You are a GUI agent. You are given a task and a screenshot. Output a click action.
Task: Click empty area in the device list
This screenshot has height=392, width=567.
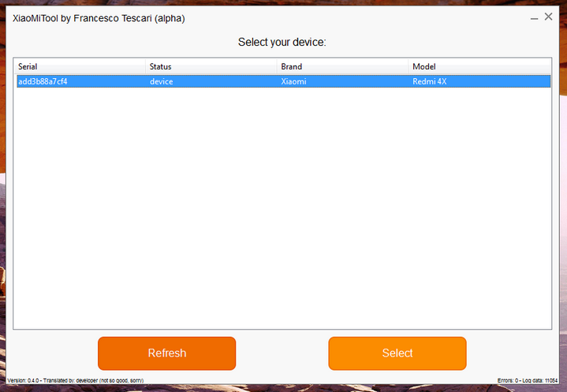coord(282,205)
